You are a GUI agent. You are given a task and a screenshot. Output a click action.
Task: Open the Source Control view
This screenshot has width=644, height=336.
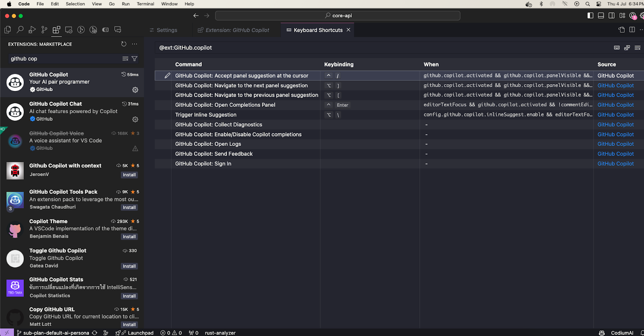pos(44,30)
